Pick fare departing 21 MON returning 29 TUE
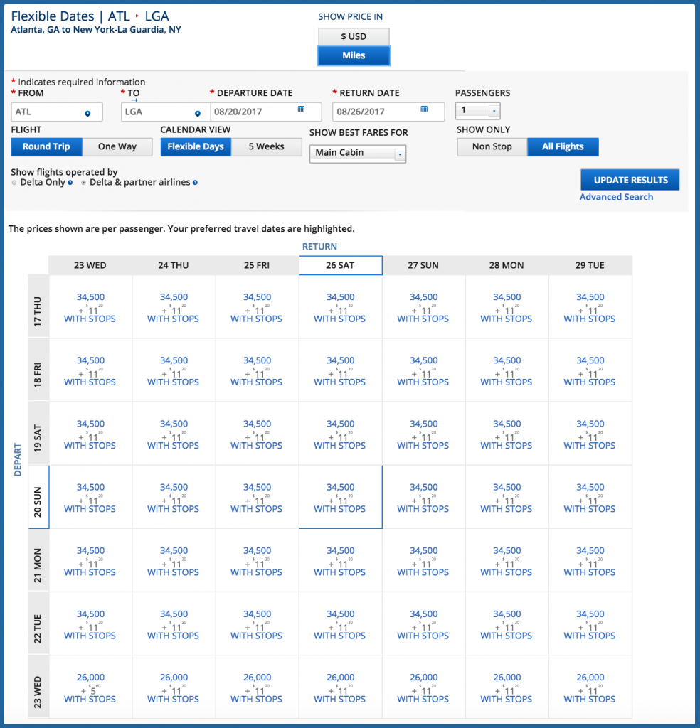The width and height of the screenshot is (700, 728). (x=590, y=561)
